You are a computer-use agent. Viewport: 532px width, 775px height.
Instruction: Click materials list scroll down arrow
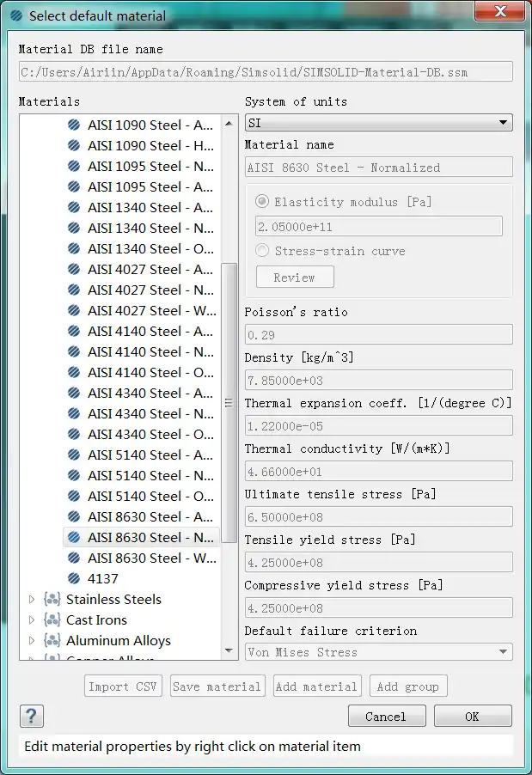tap(229, 650)
